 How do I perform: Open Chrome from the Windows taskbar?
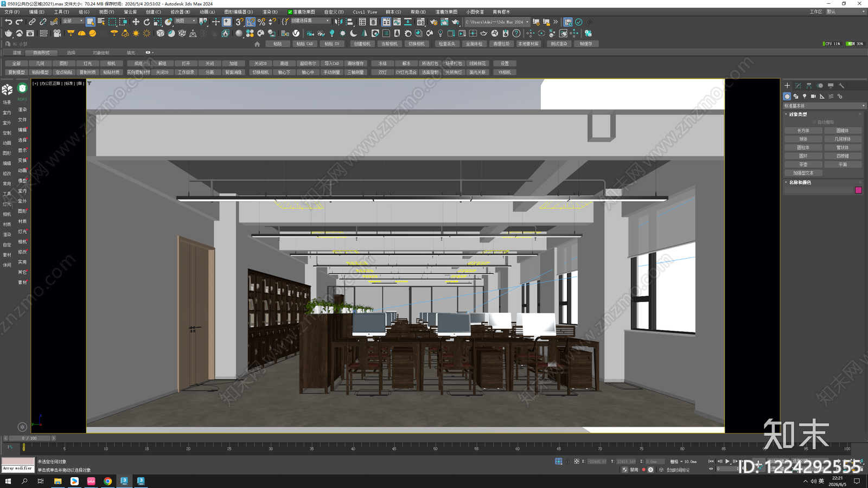pyautogui.click(x=108, y=481)
